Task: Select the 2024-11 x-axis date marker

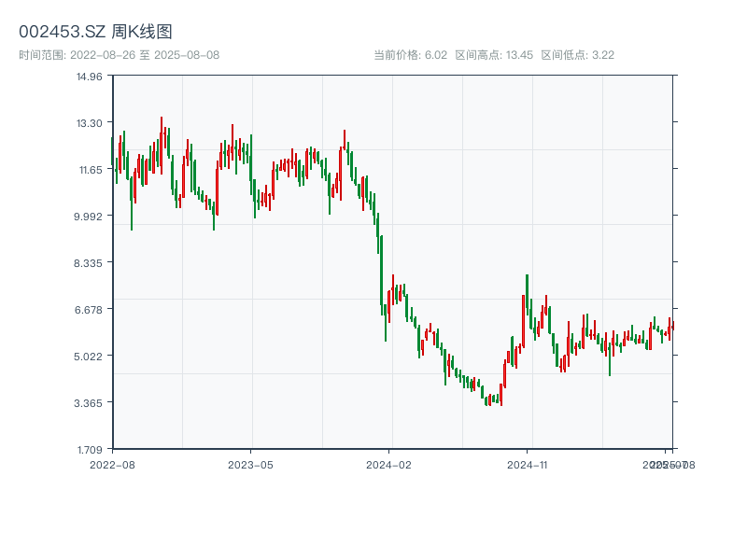Action: click(x=528, y=464)
